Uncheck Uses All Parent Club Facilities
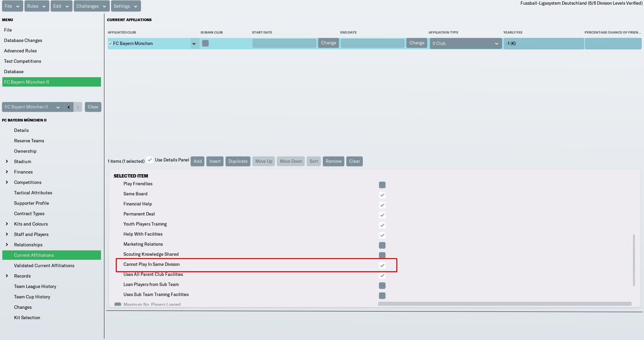Viewport: 644px width, 340px height. 382,276
